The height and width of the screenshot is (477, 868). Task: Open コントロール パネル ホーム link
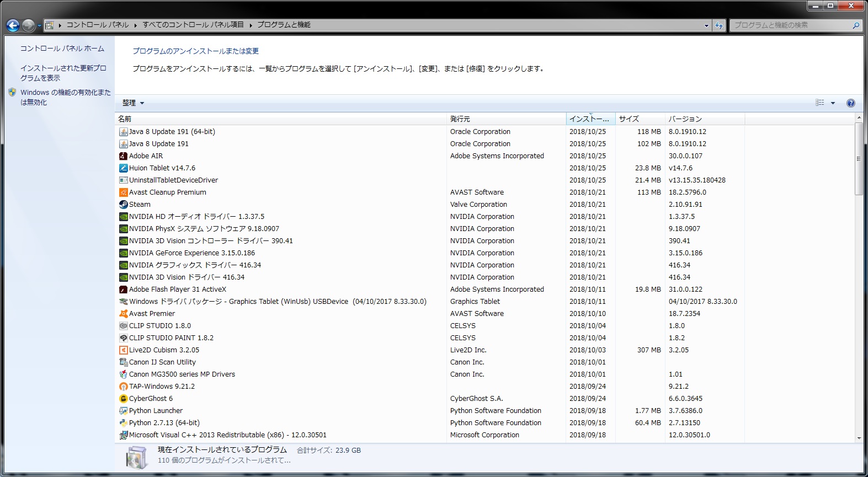point(62,49)
